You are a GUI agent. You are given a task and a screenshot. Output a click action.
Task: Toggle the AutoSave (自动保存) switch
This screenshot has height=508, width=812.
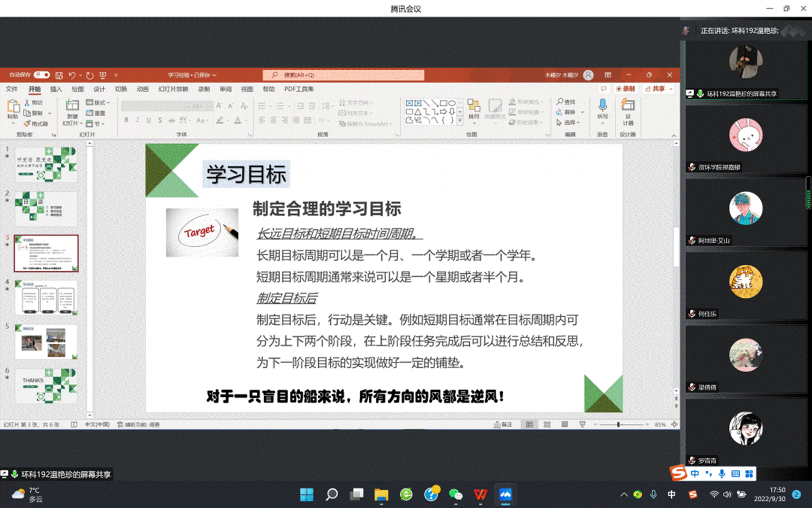pos(42,75)
